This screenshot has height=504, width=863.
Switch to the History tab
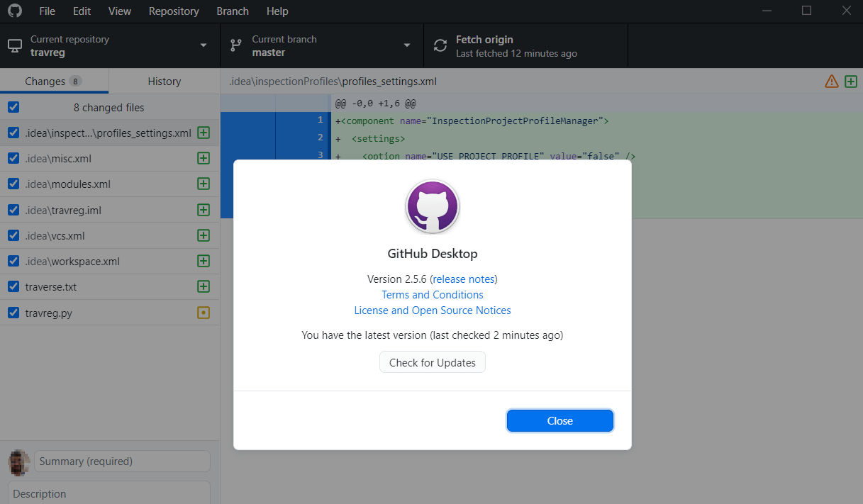coord(165,82)
